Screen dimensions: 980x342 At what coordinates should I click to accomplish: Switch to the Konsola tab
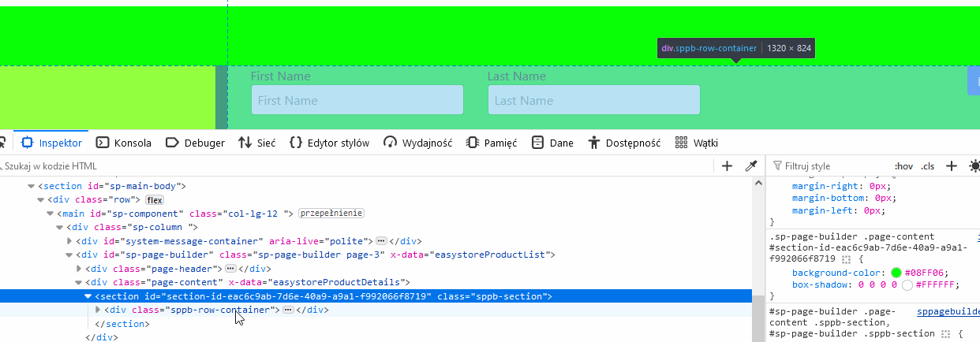click(123, 143)
